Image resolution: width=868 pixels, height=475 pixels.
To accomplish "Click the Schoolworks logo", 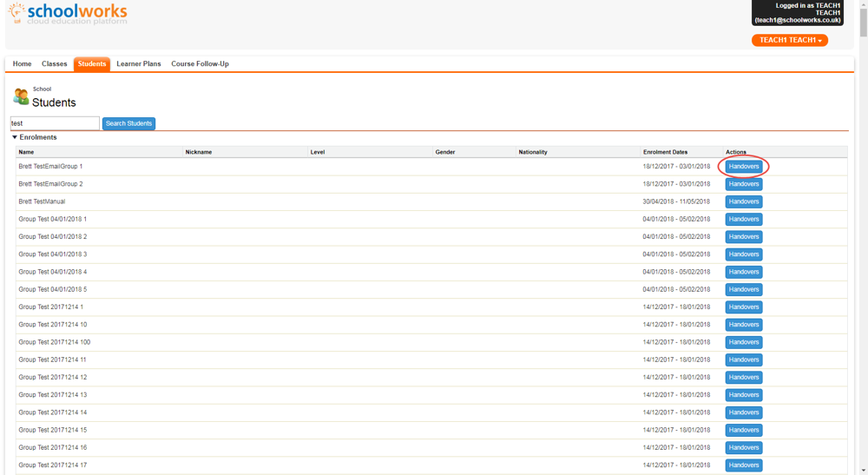I will [x=68, y=14].
